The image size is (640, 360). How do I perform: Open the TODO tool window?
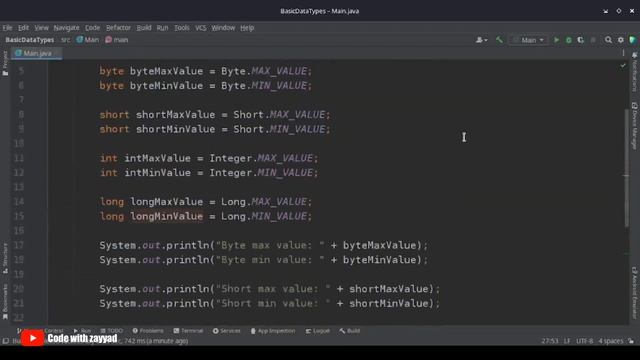[111, 331]
